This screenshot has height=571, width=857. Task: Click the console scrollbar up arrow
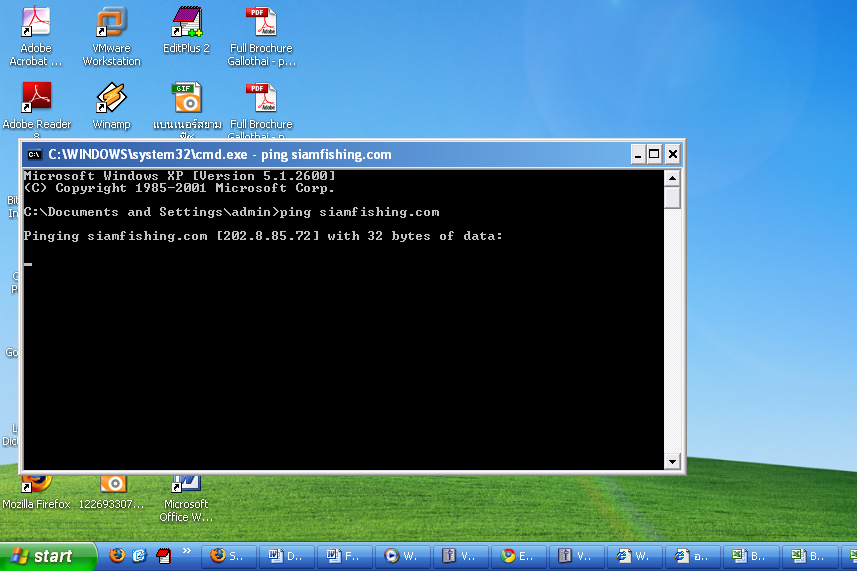672,178
